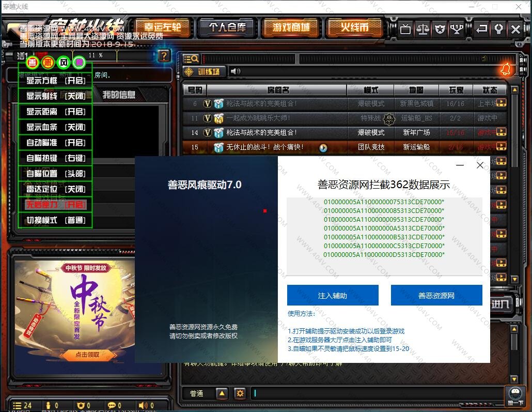This screenshot has height=412, width=532.
Task: Toggle 显示血条 option in overlay menu
Action: pyautogui.click(x=56, y=127)
